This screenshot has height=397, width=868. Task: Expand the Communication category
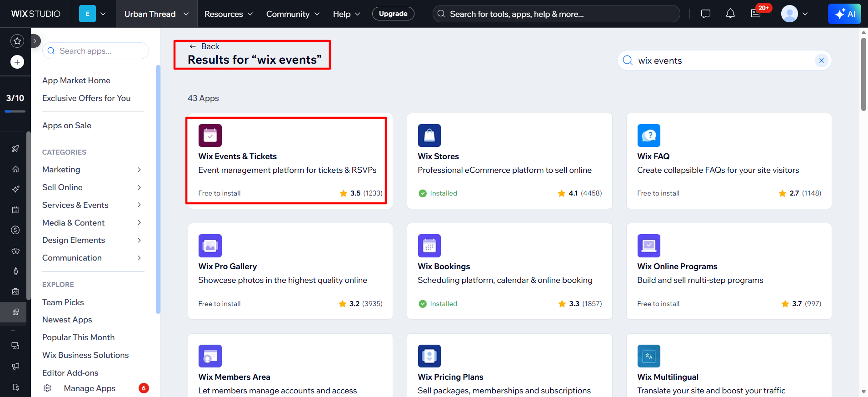pyautogui.click(x=93, y=258)
